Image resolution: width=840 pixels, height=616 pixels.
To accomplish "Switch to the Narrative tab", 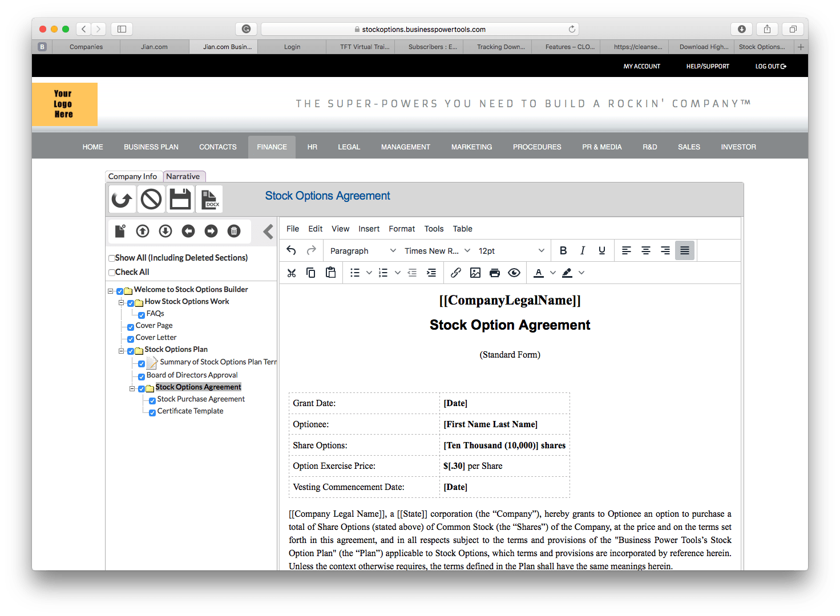I will [x=183, y=176].
